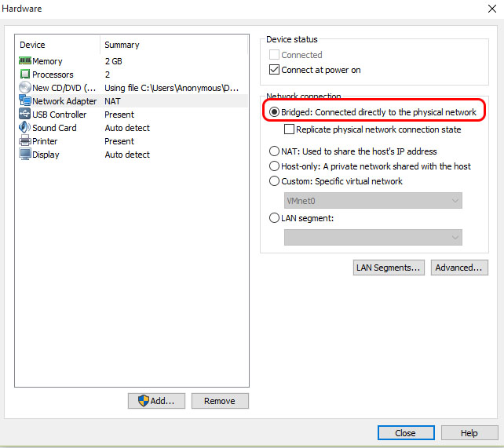Screen dimensions: 504x448
Task: Click the Add hardware button
Action: pyautogui.click(x=155, y=401)
